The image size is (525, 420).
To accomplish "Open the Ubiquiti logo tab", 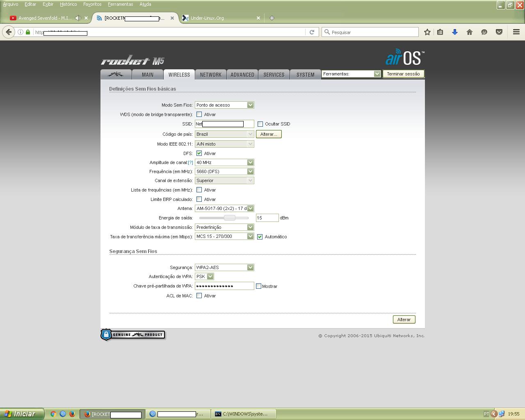I will pos(116,74).
